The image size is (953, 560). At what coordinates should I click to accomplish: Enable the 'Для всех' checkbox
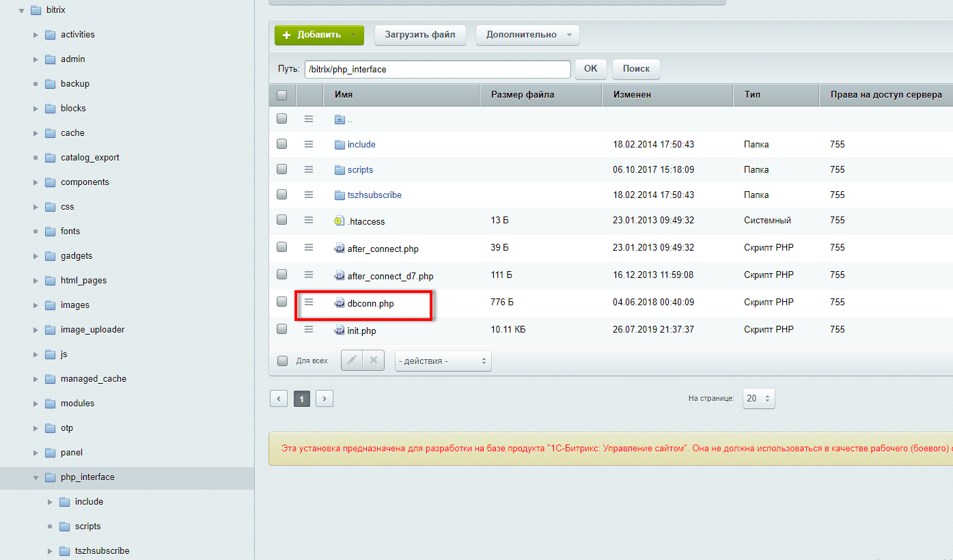282,361
